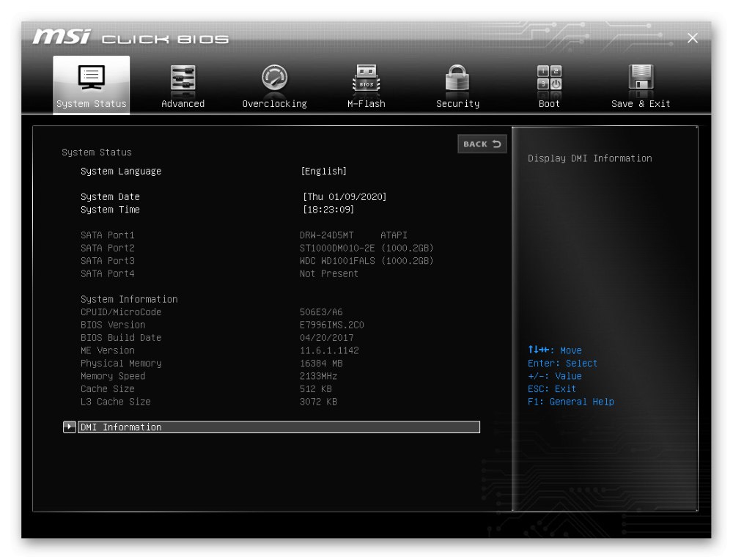Select the Security tab label
The width and height of the screenshot is (733, 560).
(x=457, y=104)
